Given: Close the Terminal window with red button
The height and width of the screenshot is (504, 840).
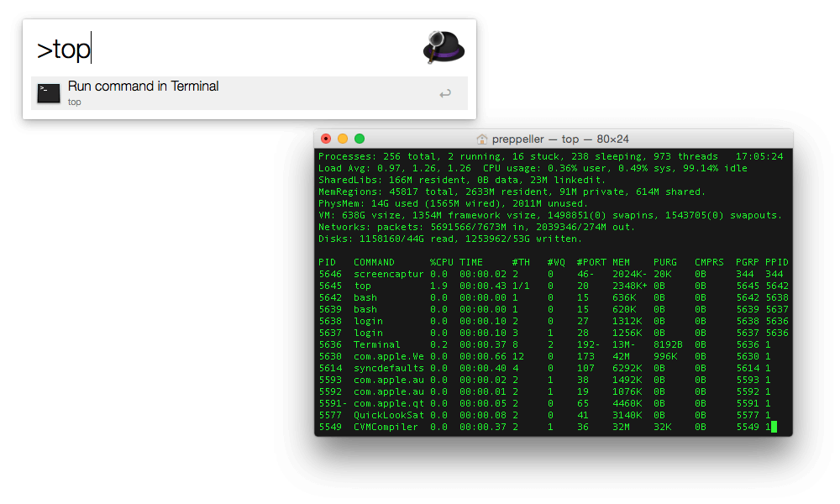Looking at the screenshot, I should tap(326, 139).
